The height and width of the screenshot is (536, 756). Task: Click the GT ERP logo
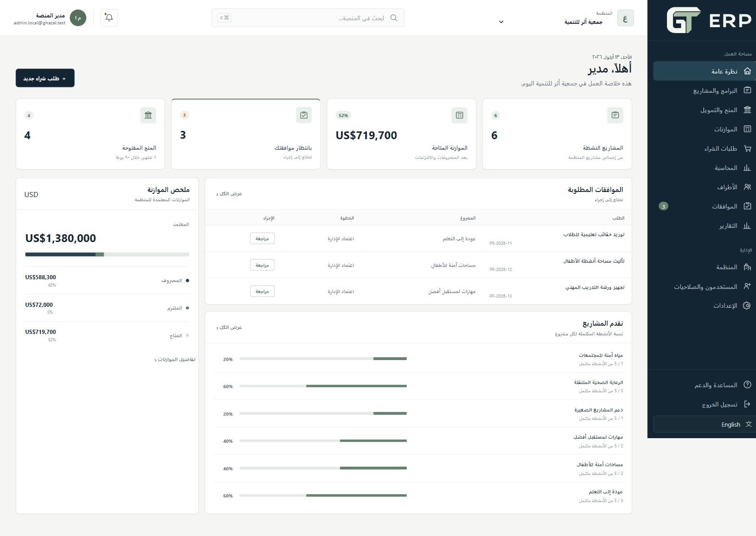point(709,20)
